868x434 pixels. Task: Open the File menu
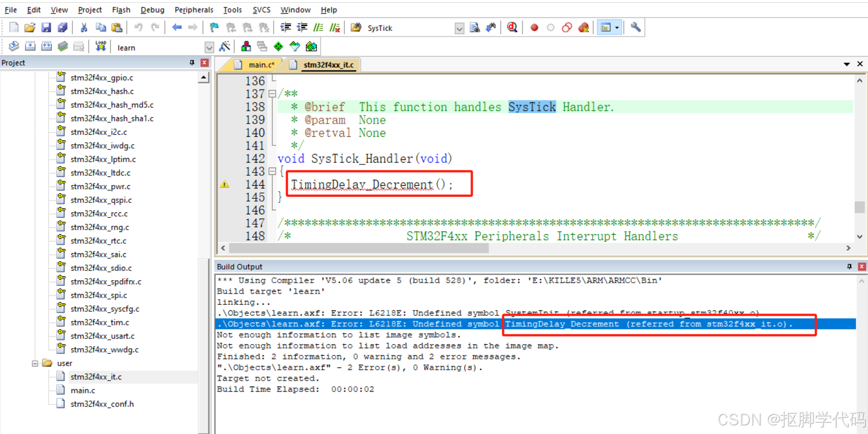click(x=10, y=10)
